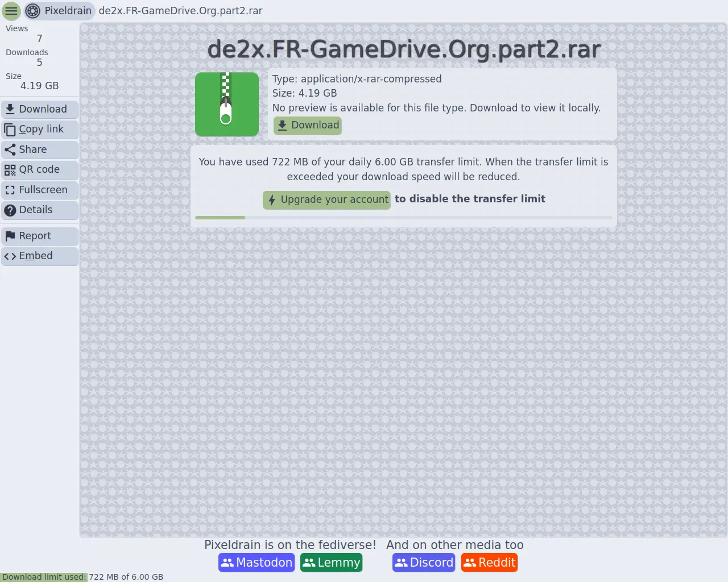728x582 pixels.
Task: Click the Pixeldrain logo icon
Action: pos(33,11)
